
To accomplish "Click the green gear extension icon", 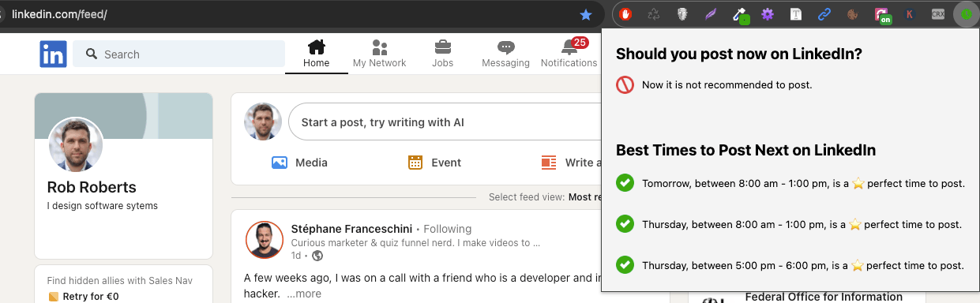I will point(965,14).
